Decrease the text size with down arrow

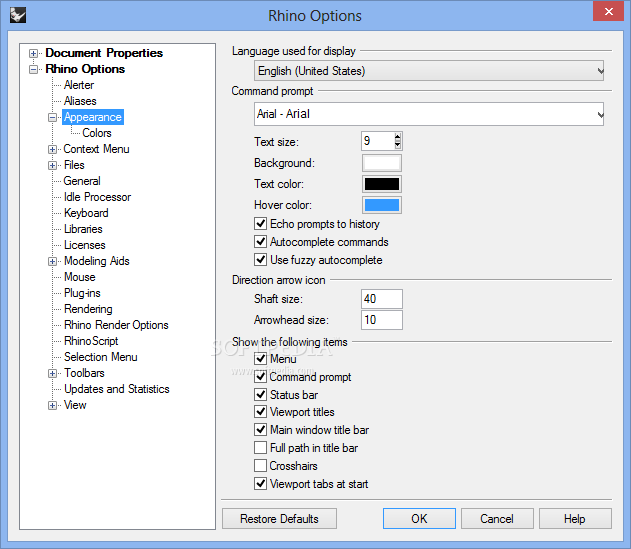pos(398,145)
